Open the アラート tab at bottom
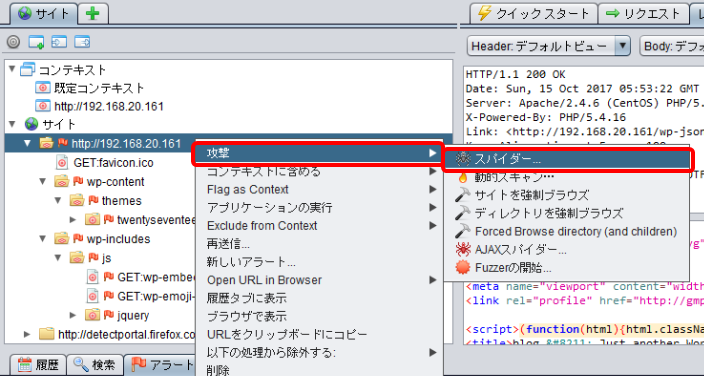This screenshot has height=376, width=704. coord(160,365)
